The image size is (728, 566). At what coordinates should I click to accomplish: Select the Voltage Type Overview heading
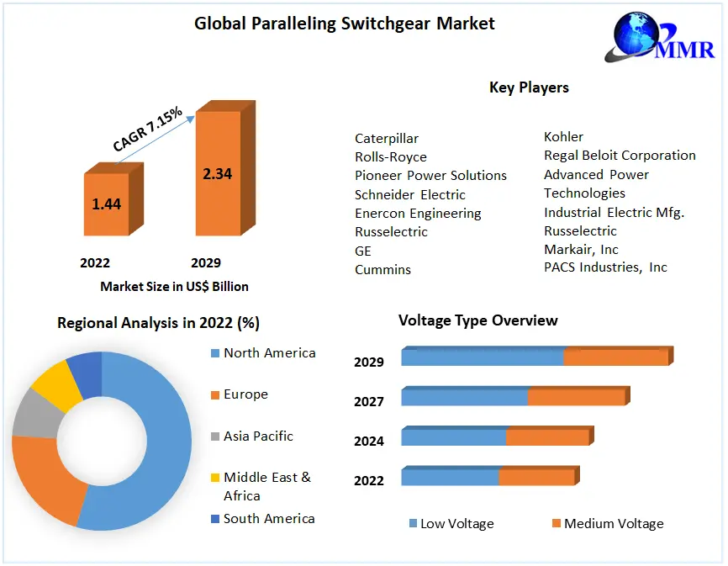point(477,320)
